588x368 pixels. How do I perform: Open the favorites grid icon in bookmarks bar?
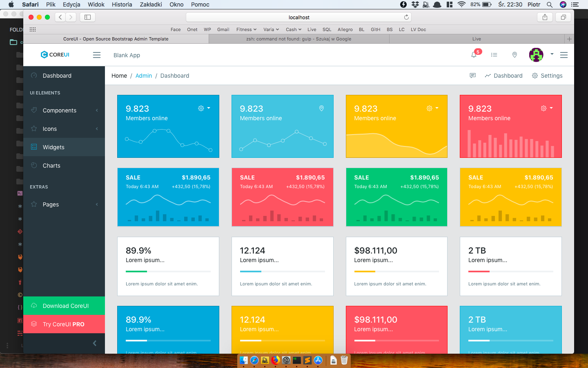(x=33, y=29)
